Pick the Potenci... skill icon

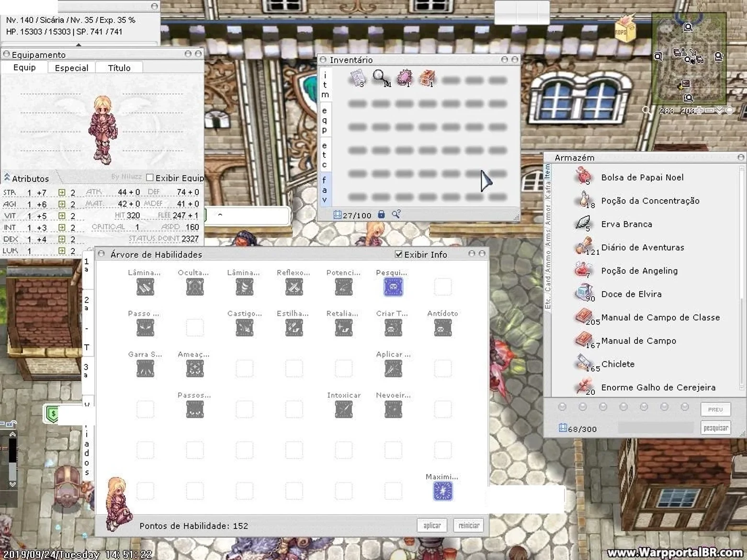point(344,287)
